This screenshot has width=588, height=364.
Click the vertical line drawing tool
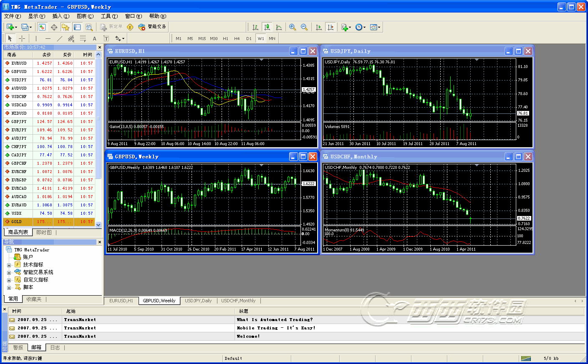(36, 38)
